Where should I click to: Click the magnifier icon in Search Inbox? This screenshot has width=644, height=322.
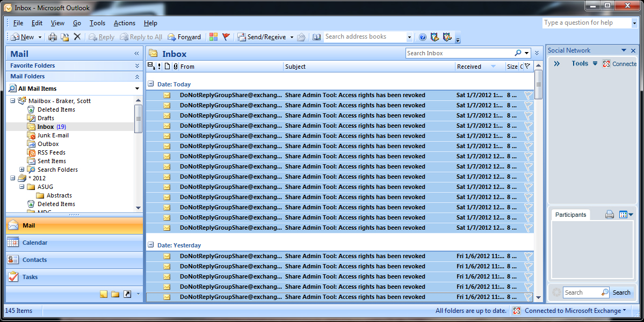518,53
